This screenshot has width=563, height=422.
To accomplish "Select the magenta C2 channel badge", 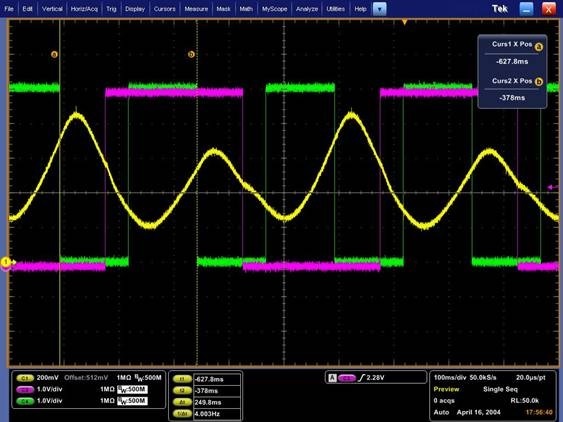I will tap(25, 390).
